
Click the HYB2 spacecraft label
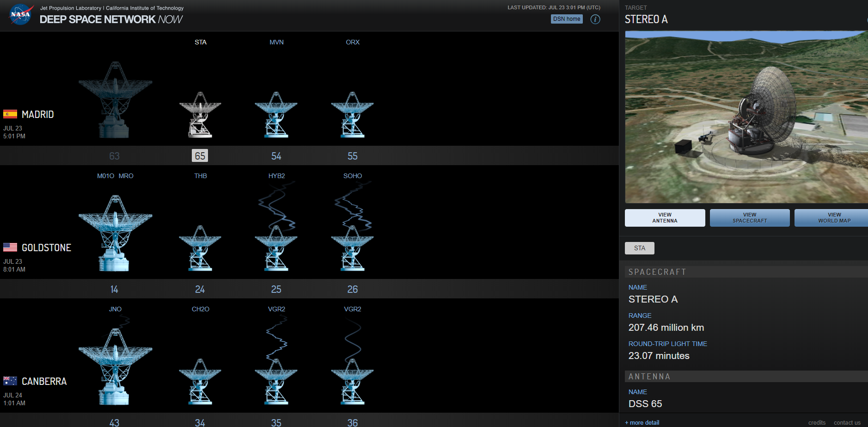276,176
